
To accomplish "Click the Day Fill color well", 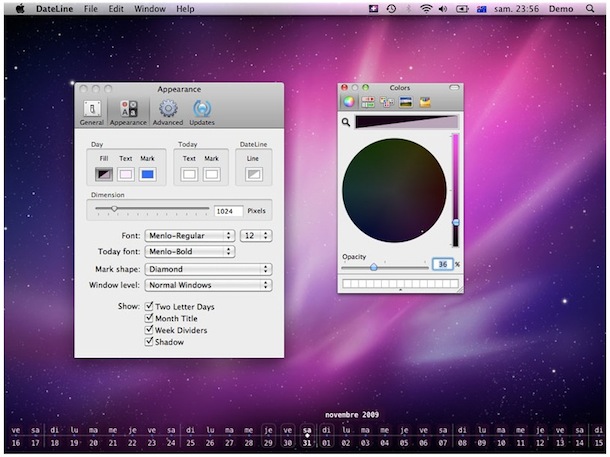I will coord(104,174).
